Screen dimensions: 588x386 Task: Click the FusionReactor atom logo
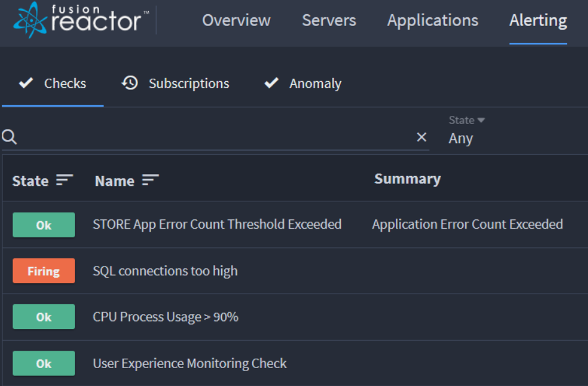pos(30,20)
